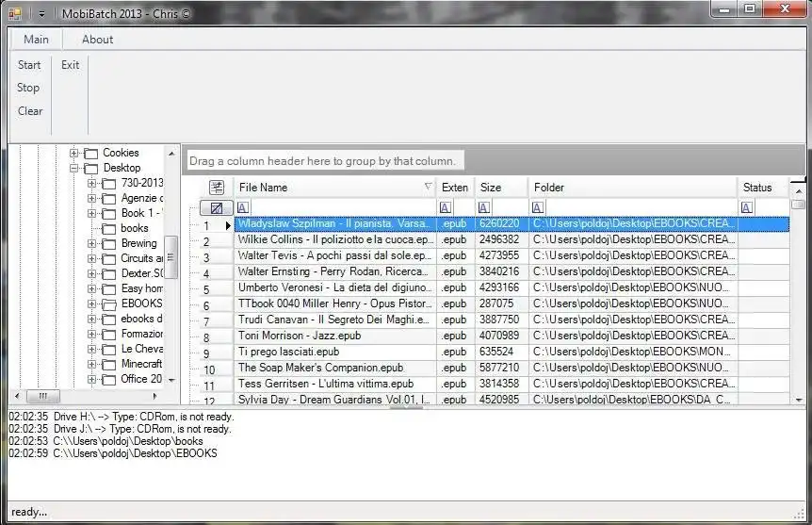The height and width of the screenshot is (525, 812).
Task: Click in the File Name filter field
Action: click(x=343, y=207)
